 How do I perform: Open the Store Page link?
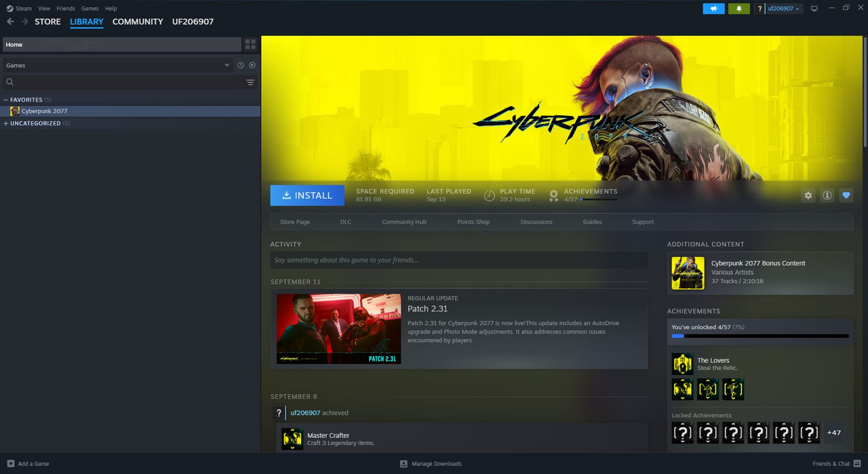295,222
